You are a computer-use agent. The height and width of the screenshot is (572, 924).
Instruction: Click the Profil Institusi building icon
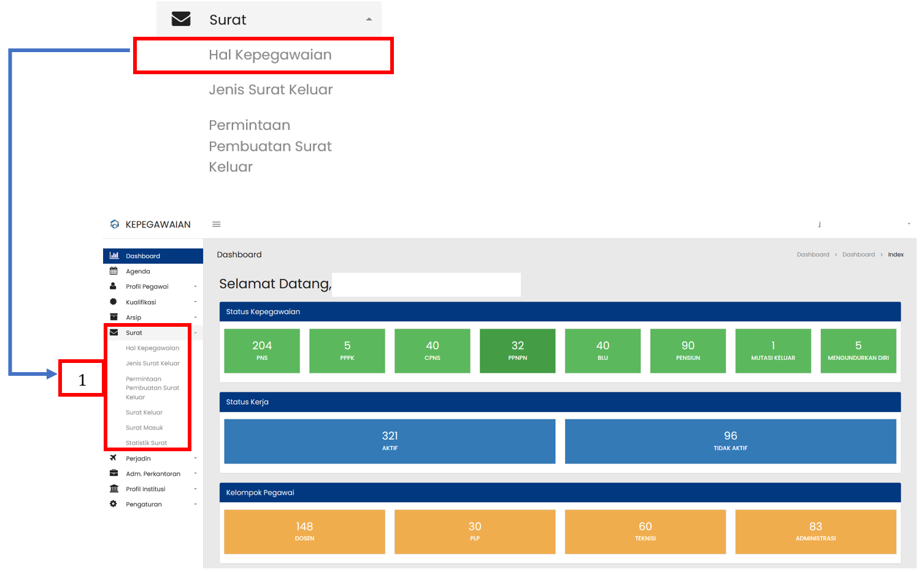pos(114,489)
